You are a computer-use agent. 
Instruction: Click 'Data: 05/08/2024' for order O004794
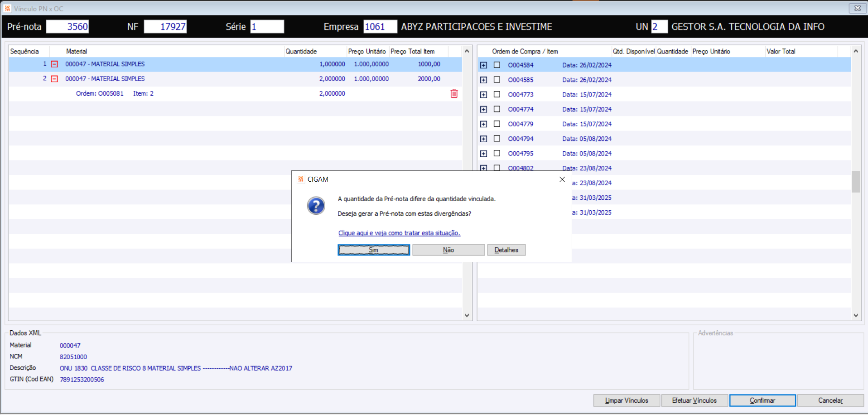587,139
